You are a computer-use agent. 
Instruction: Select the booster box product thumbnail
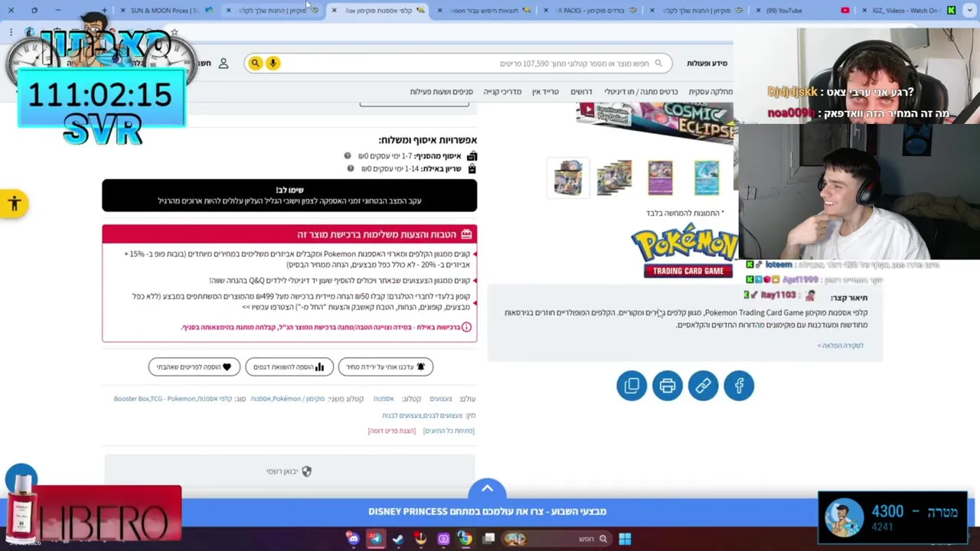pyautogui.click(x=568, y=178)
